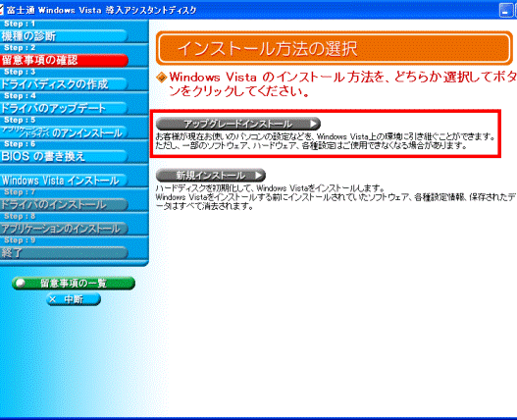The image size is (517, 420).
Task: Select Step 2 留意事項の確認
Action: pyautogui.click(x=64, y=60)
